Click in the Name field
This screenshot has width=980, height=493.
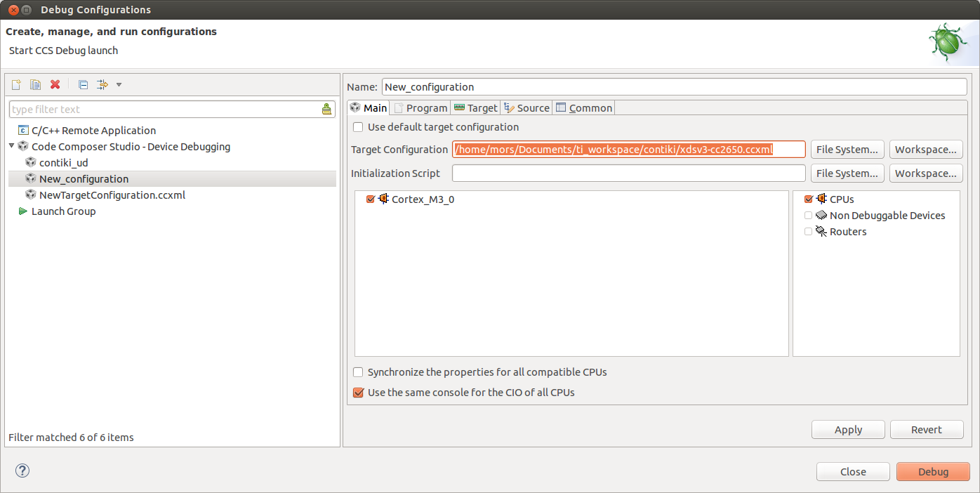[675, 87]
